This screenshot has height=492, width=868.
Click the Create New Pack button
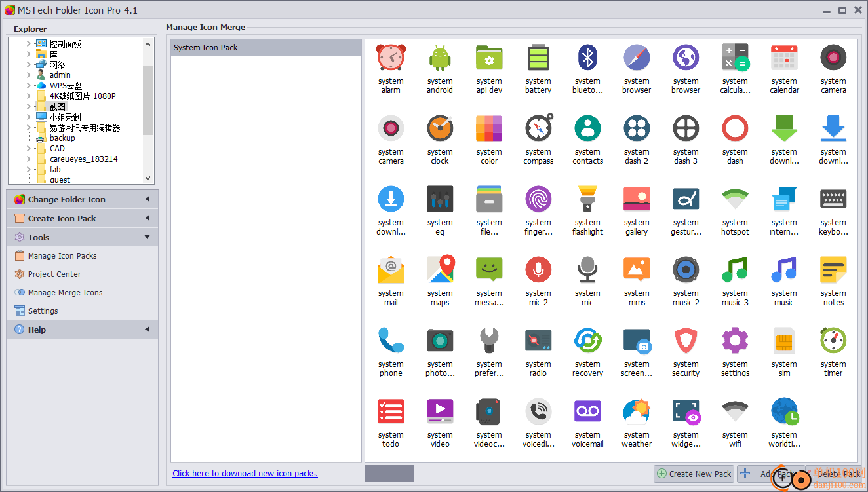coord(694,474)
